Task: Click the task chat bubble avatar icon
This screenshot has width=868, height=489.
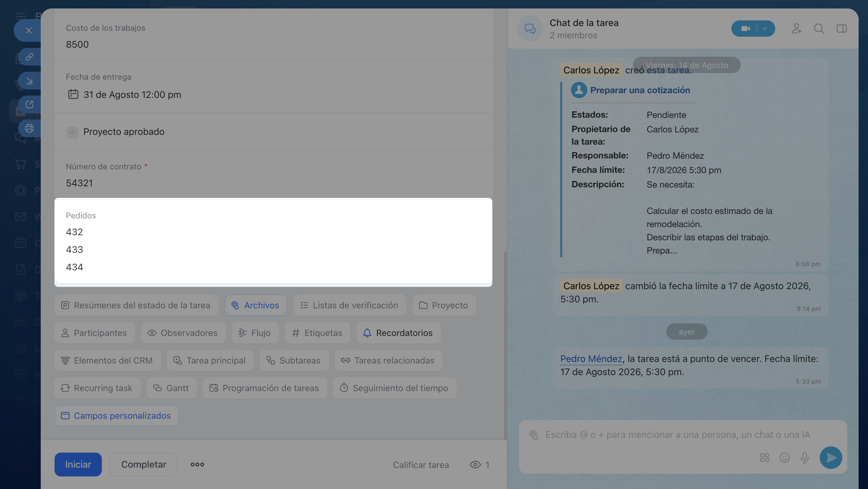Action: (x=530, y=29)
